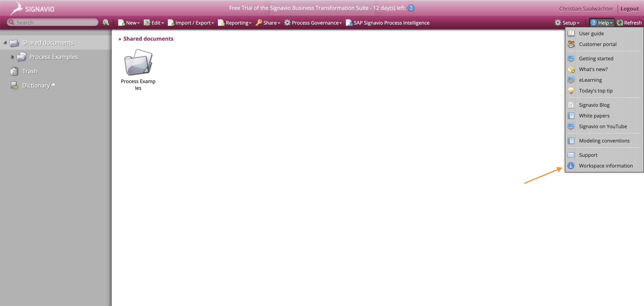Image resolution: width=644 pixels, height=306 pixels.
Task: Open the Trash folder
Action: point(30,71)
